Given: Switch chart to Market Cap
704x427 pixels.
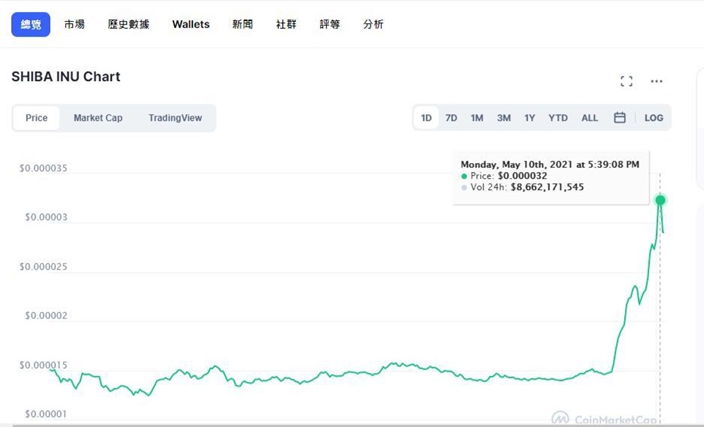Looking at the screenshot, I should coord(98,118).
